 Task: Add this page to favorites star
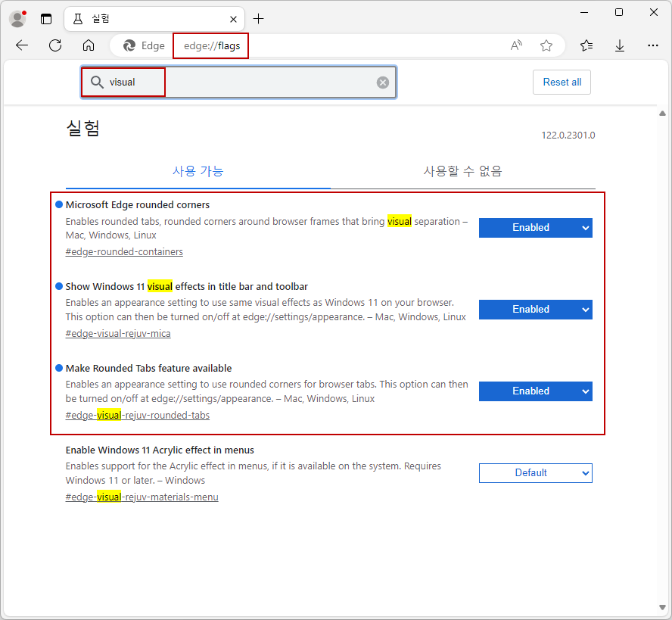point(546,45)
